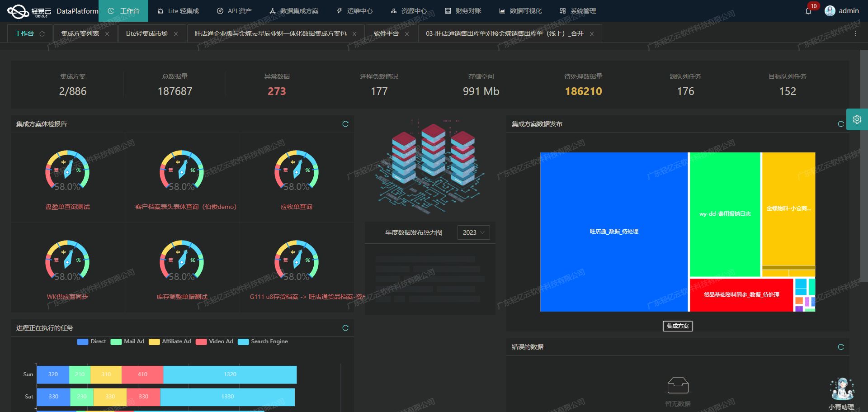The width and height of the screenshot is (868, 412).
Task: Open 资源中心 menu
Action: coord(409,11)
